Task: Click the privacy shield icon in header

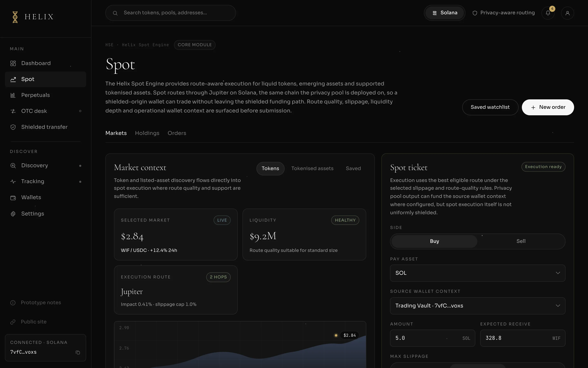Action: point(475,13)
